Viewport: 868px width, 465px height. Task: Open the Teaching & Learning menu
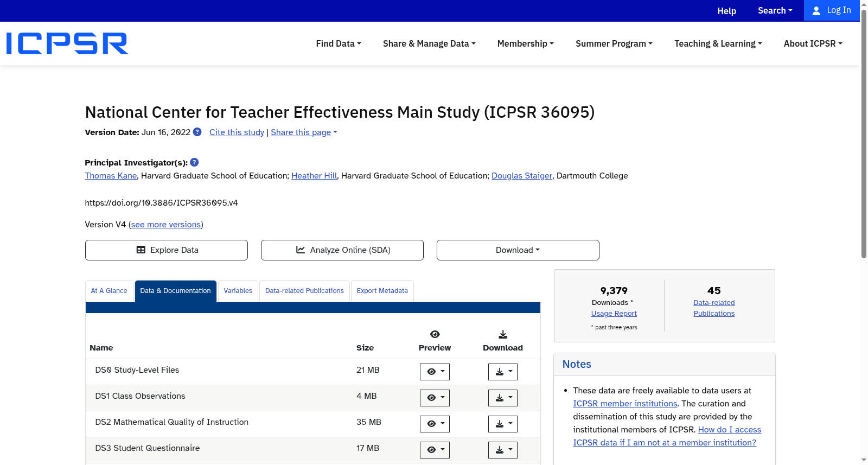[x=718, y=43]
